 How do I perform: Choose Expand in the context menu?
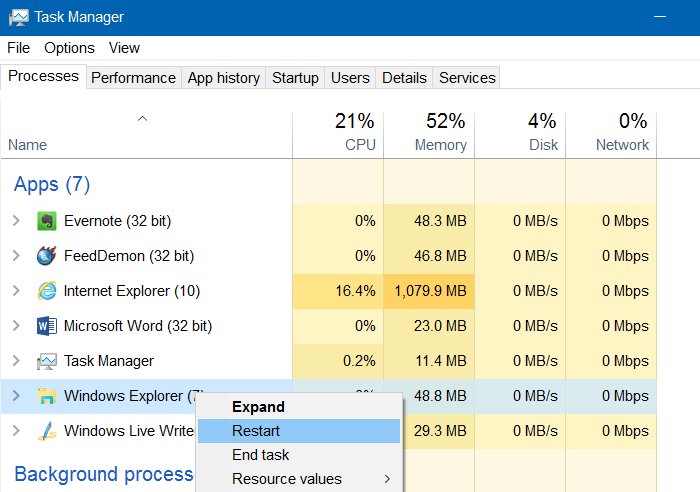[299, 407]
